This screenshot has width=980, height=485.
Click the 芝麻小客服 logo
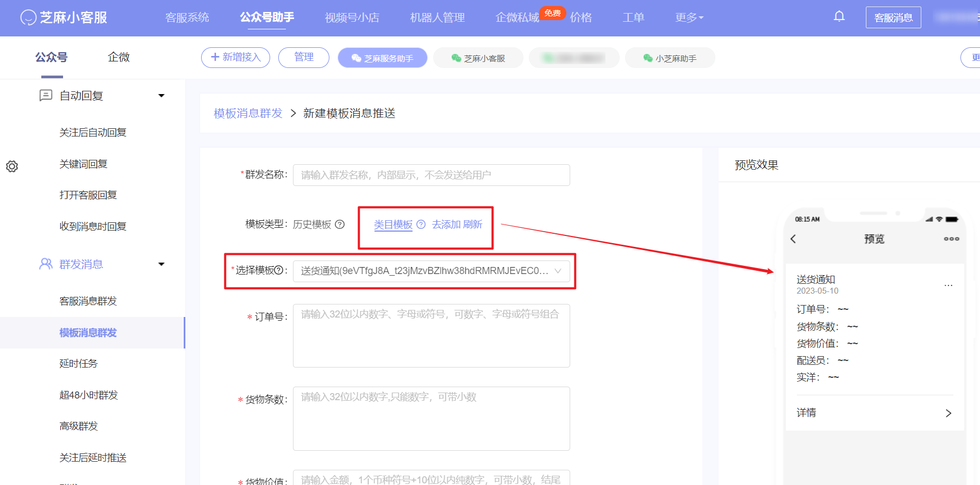(64, 17)
